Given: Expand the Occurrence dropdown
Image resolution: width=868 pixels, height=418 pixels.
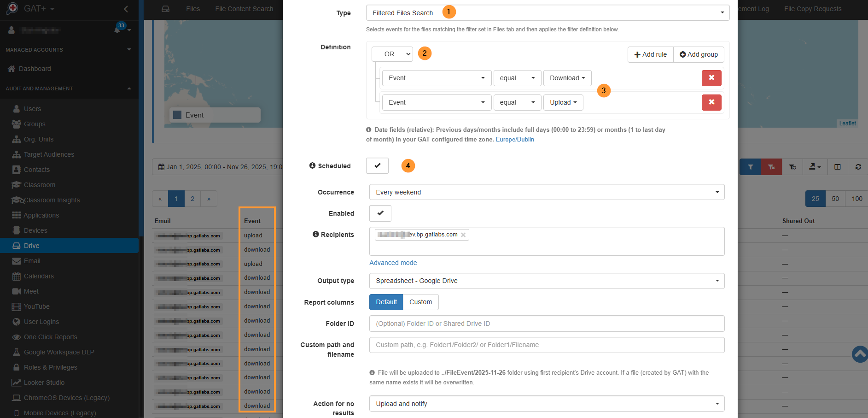Looking at the screenshot, I should (547, 192).
